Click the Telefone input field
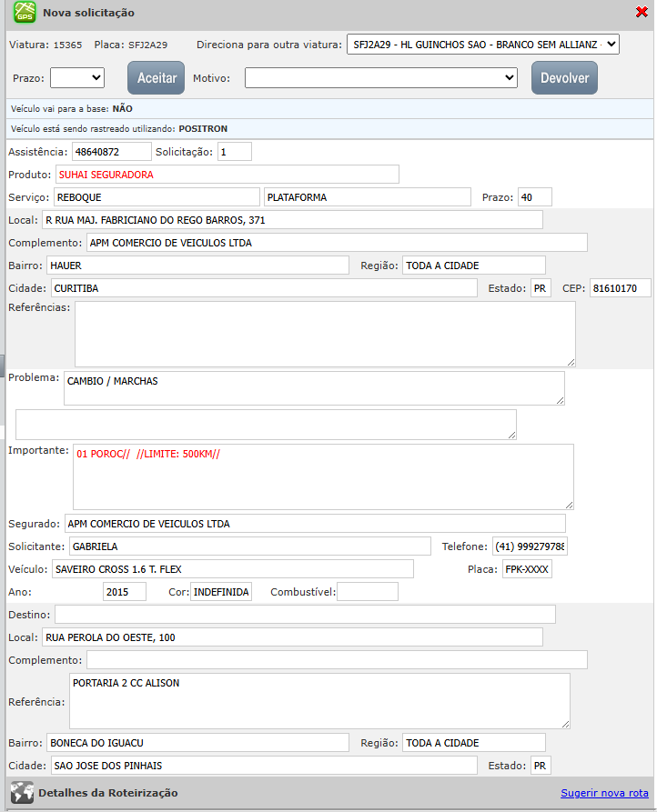The width and height of the screenshot is (657, 812). click(530, 546)
